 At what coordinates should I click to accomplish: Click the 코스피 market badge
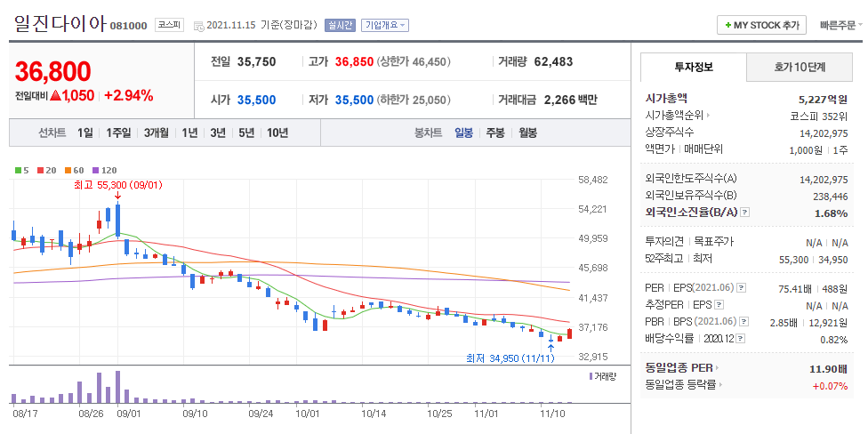[x=170, y=25]
